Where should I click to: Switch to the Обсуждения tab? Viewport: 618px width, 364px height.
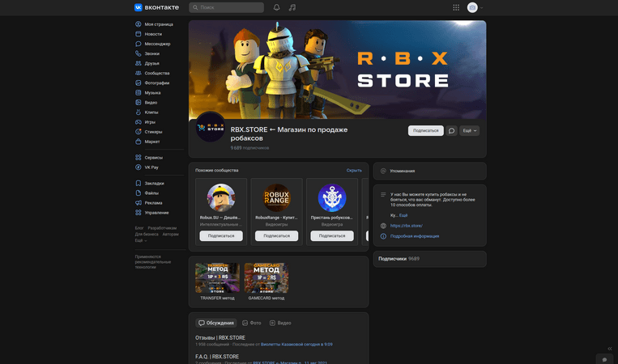pos(216,323)
